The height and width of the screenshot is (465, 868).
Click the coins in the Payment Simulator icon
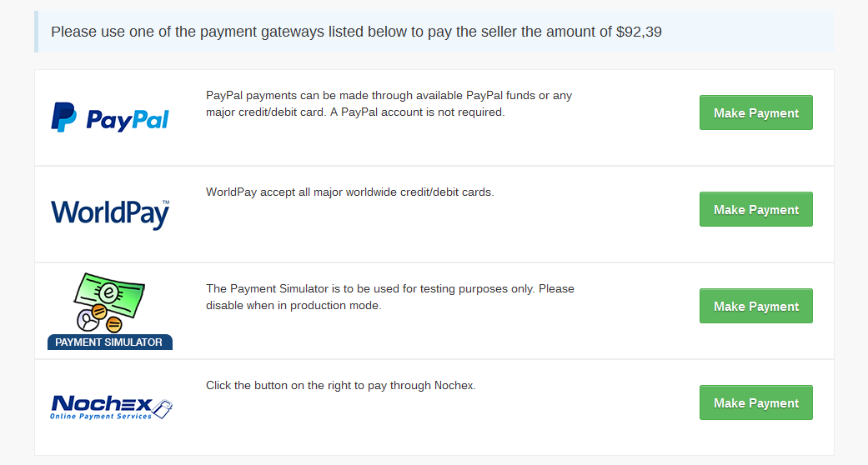pos(100,319)
